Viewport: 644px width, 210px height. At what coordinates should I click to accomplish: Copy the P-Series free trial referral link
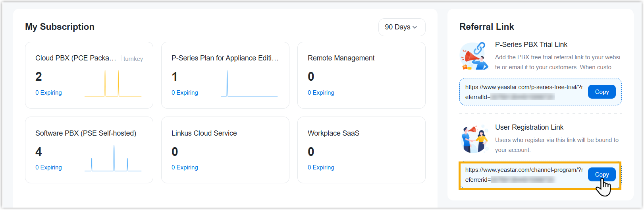[602, 92]
